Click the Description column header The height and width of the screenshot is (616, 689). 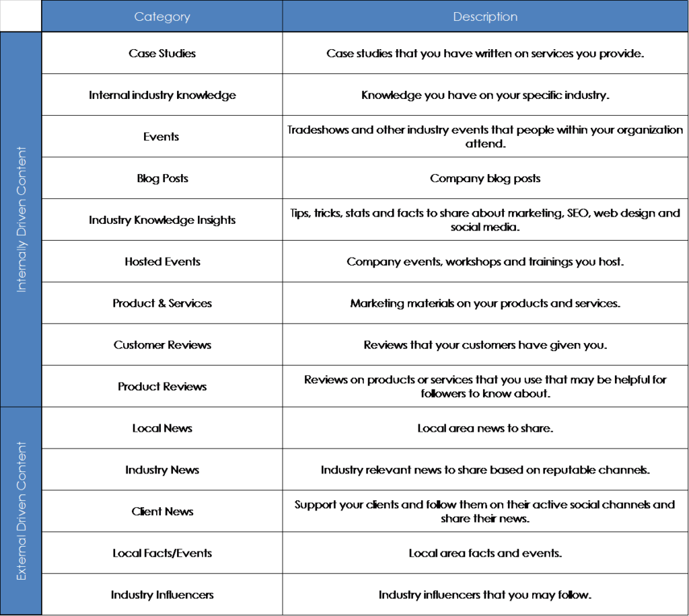click(x=484, y=15)
